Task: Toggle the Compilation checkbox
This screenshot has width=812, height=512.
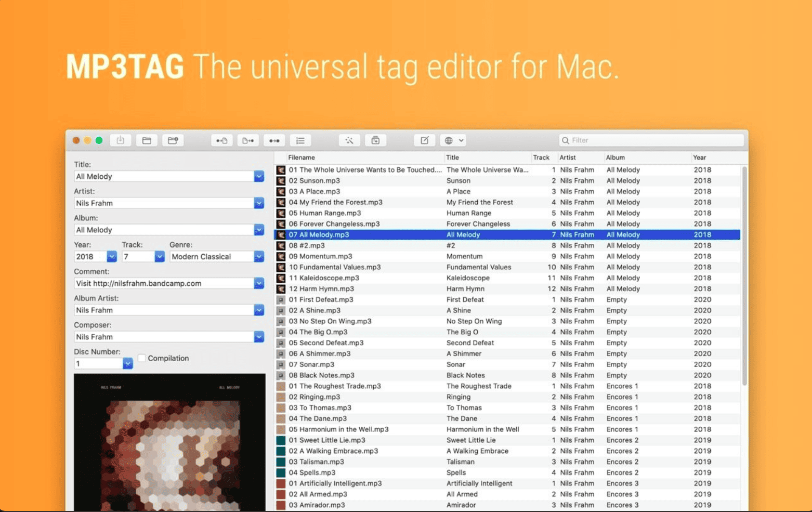Action: pos(141,358)
